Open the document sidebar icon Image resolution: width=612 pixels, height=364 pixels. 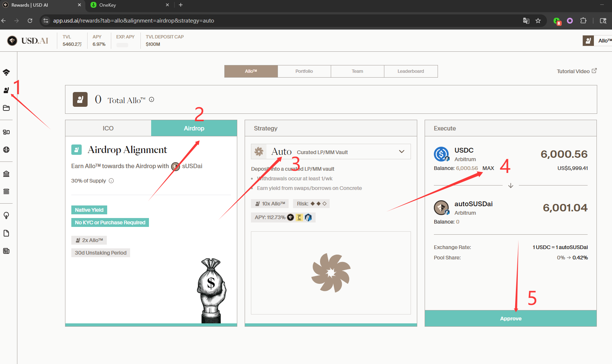6,233
